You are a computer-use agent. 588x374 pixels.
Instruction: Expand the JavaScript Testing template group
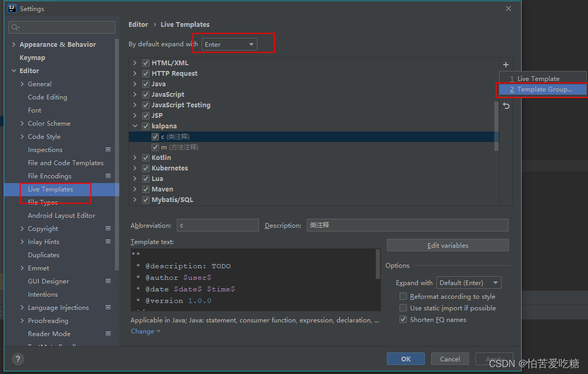(x=135, y=105)
